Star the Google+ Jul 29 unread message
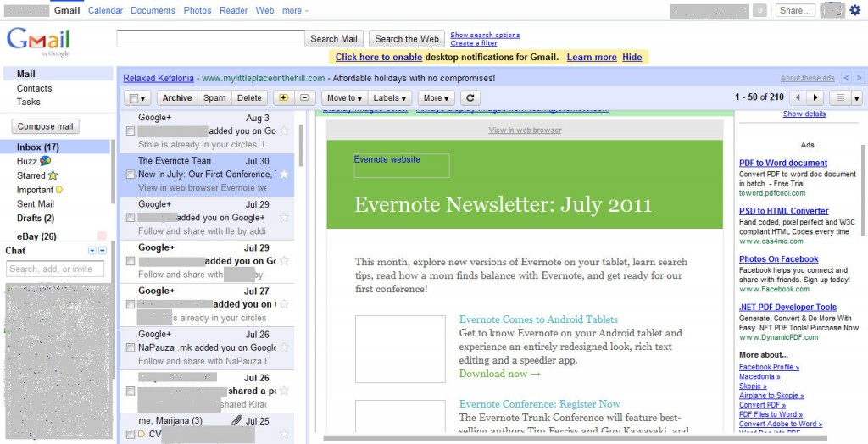Screen dimensions: 868x444 coord(284,261)
